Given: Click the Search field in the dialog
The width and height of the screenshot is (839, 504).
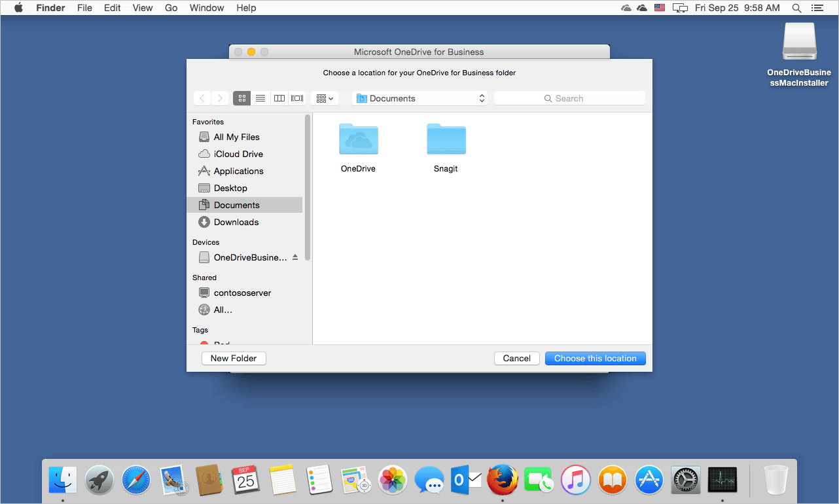Looking at the screenshot, I should (569, 98).
